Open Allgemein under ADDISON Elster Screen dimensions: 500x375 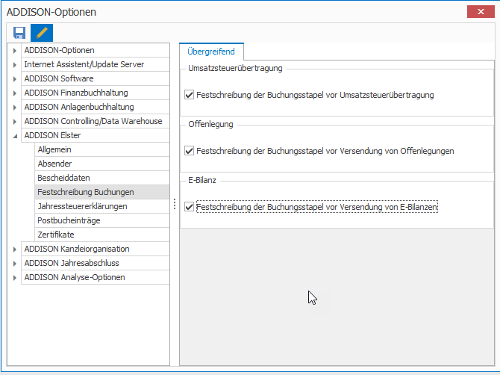coord(102,150)
